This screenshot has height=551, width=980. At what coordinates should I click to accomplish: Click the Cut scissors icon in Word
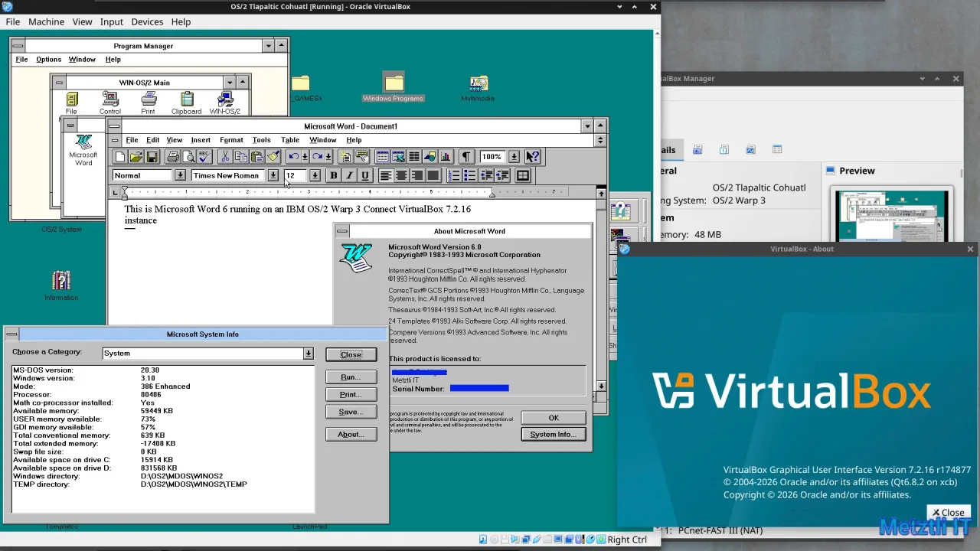[x=225, y=157]
